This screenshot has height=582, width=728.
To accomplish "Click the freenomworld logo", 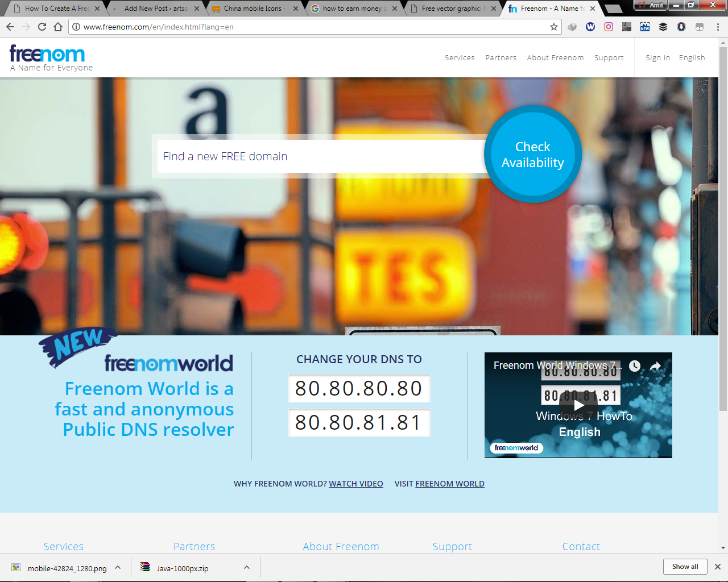I will tap(168, 363).
